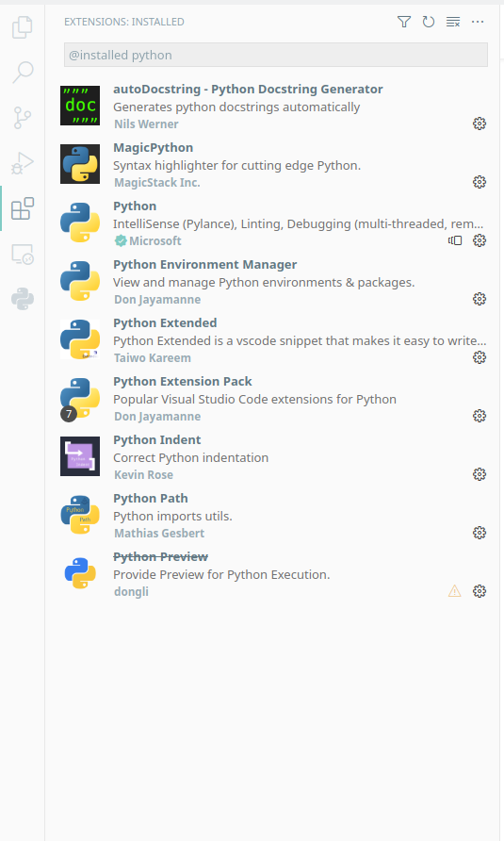Open manage gear for autoDocstring extension
504x841 pixels.
[x=480, y=124]
